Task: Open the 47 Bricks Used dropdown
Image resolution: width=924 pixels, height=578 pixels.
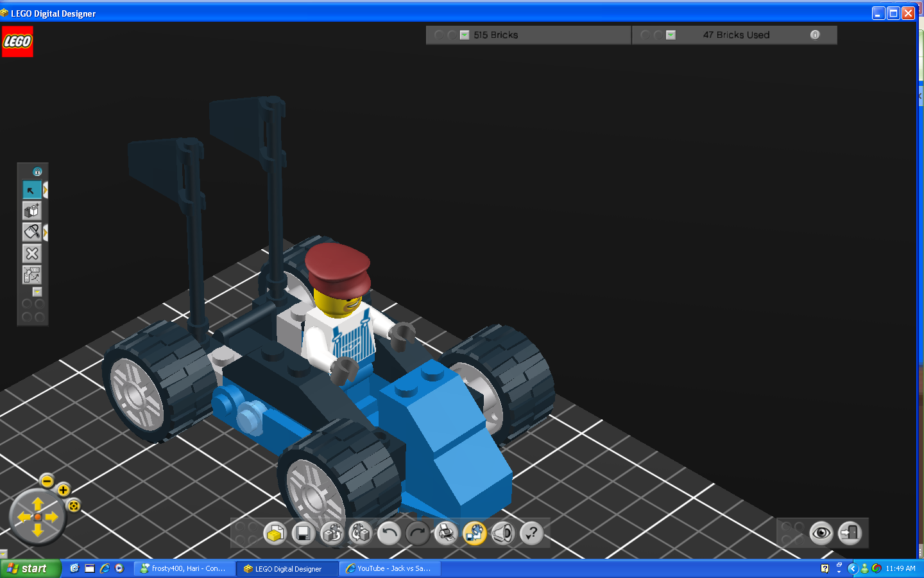Action: click(x=671, y=35)
